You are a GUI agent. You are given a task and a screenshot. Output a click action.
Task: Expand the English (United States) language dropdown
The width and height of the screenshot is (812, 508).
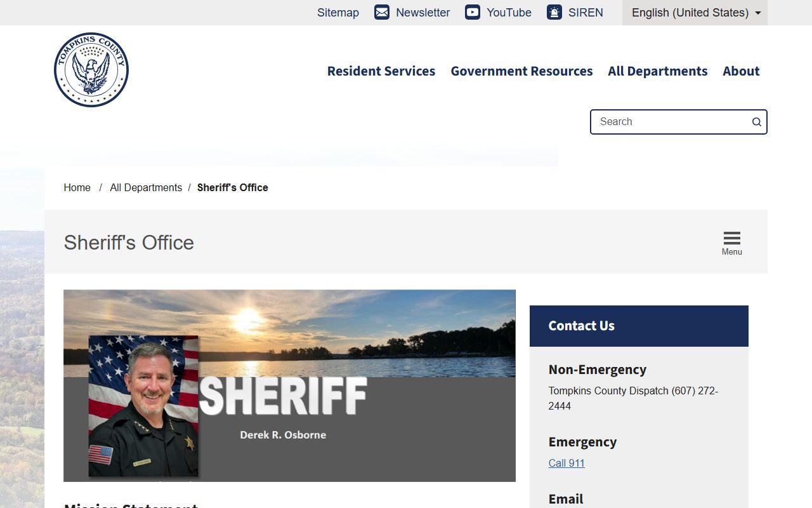[x=695, y=13]
